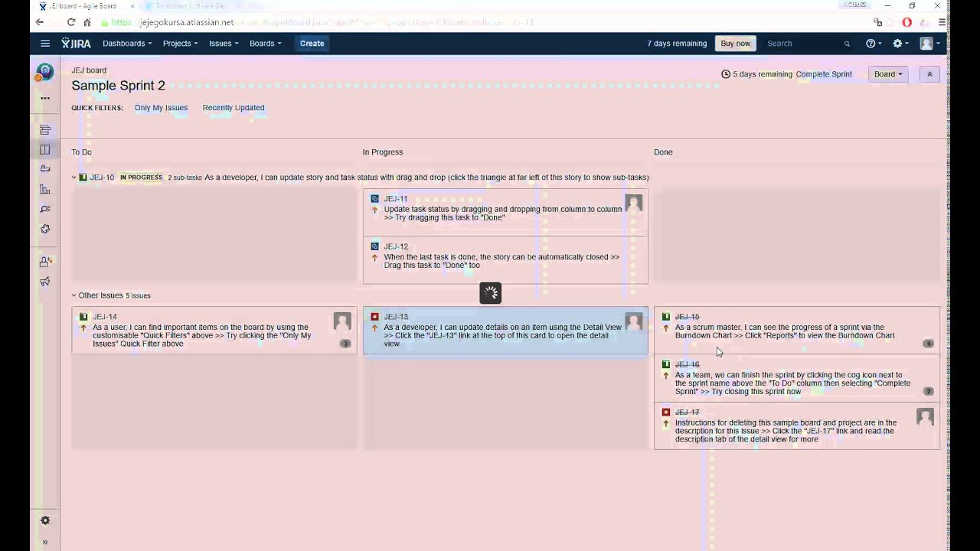Click the story type icon on JEJ-15
The image size is (980, 551).
pos(665,317)
